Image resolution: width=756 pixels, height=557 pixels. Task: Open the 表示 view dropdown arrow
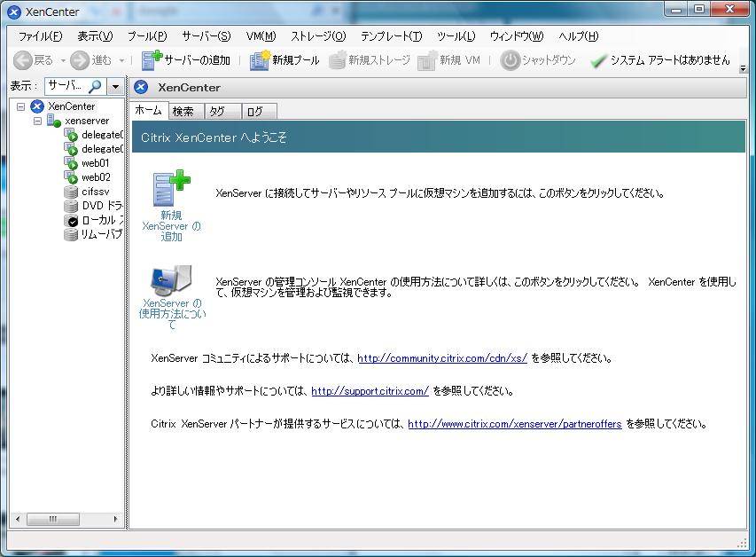tap(115, 87)
